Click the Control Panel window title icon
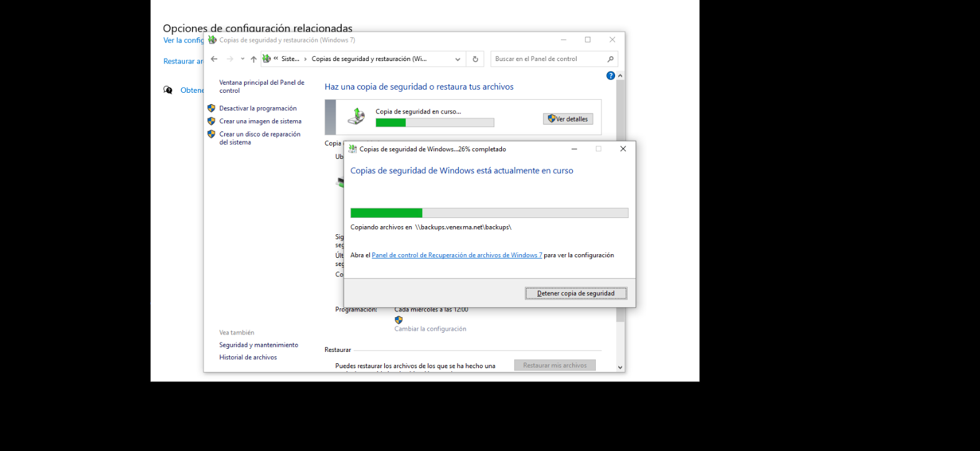Screen dimensions: 980x451 click(212, 40)
